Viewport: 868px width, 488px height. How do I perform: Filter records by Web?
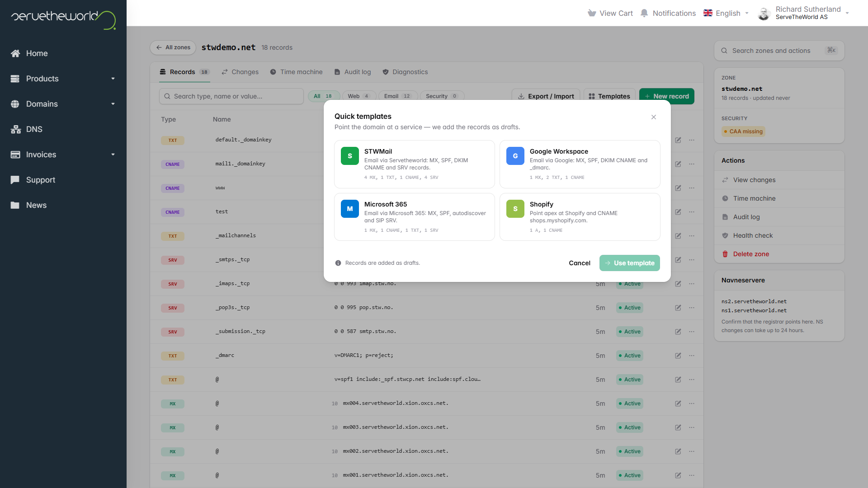point(359,96)
